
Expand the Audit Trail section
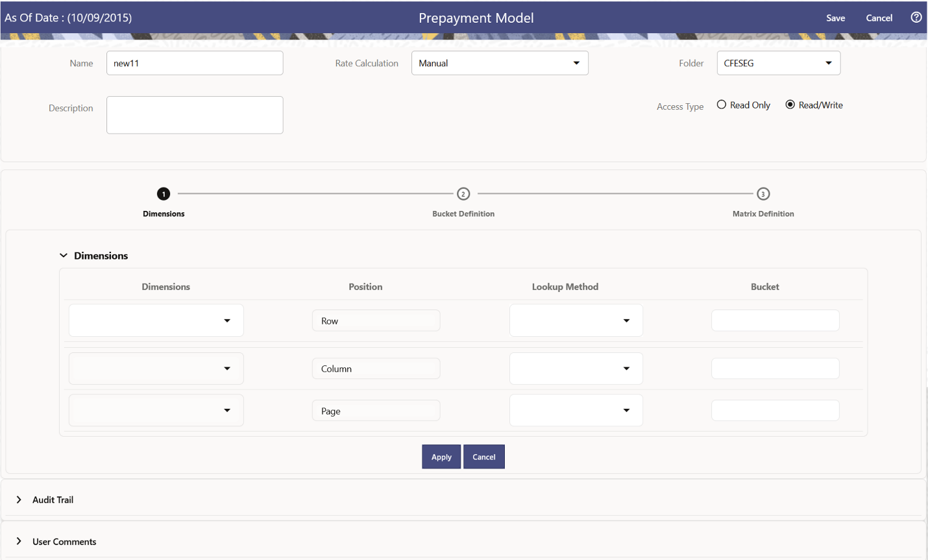[18, 500]
